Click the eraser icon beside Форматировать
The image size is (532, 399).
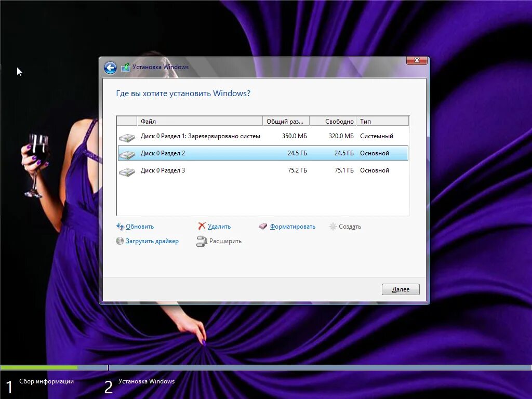pos(263,227)
